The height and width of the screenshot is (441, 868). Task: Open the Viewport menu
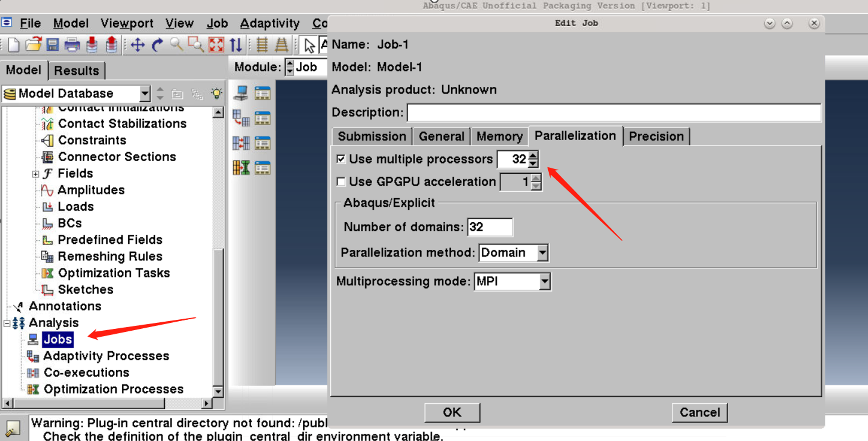click(127, 23)
